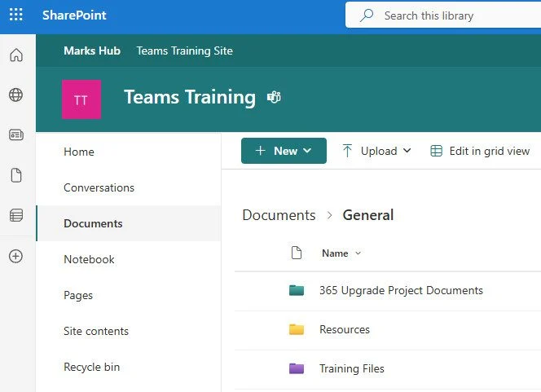This screenshot has width=541, height=392.
Task: Expand the Upload dropdown chevron
Action: 407,151
